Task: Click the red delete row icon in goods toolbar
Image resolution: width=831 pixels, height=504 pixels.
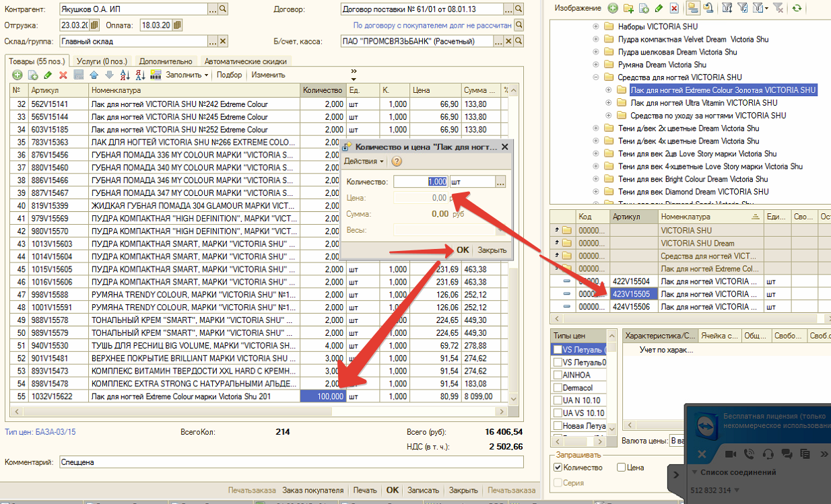Action: (x=63, y=75)
